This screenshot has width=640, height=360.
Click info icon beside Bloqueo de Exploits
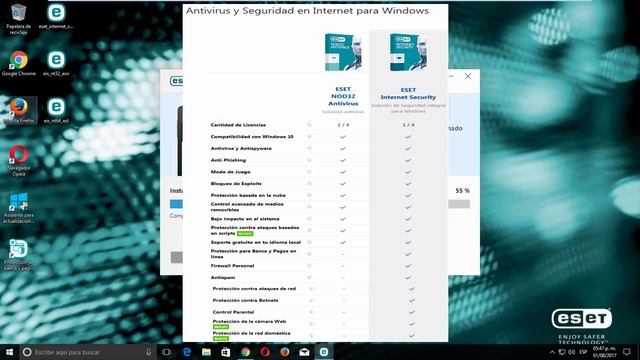click(309, 184)
